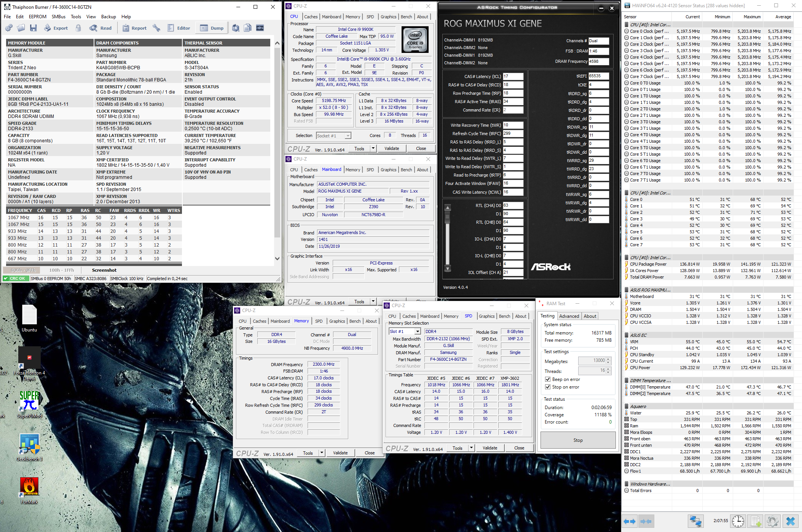The image size is (802, 532).
Task: Open EEPROM menu in Thaiphoon Burner
Action: [37, 17]
